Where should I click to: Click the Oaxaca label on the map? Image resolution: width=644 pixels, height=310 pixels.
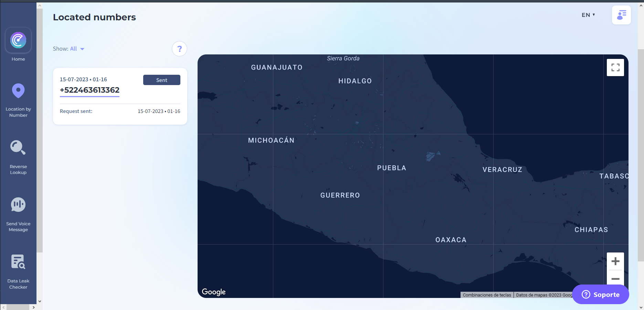point(451,240)
